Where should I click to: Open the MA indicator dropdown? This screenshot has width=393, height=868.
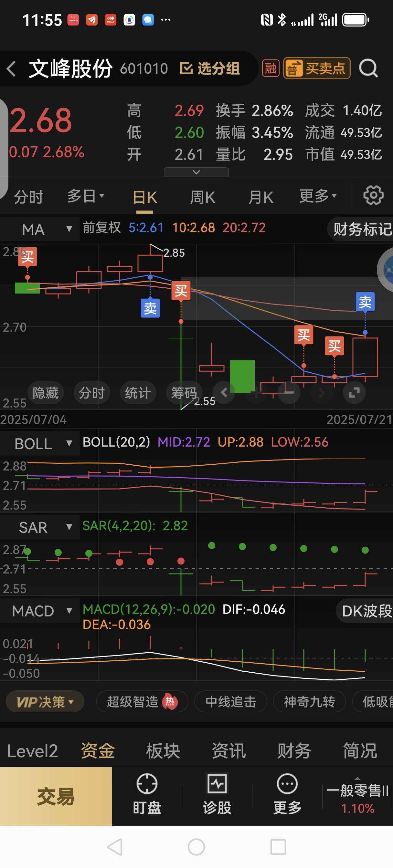tap(40, 229)
